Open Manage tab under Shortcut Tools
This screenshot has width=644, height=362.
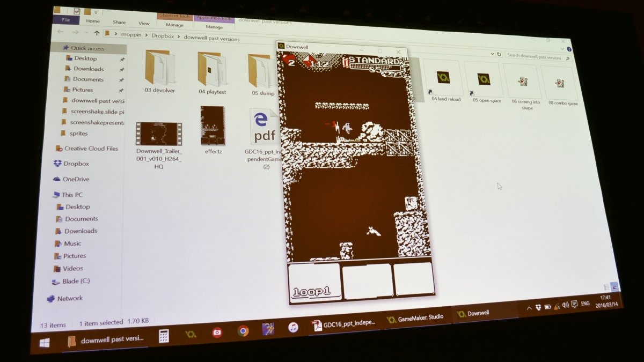point(174,25)
